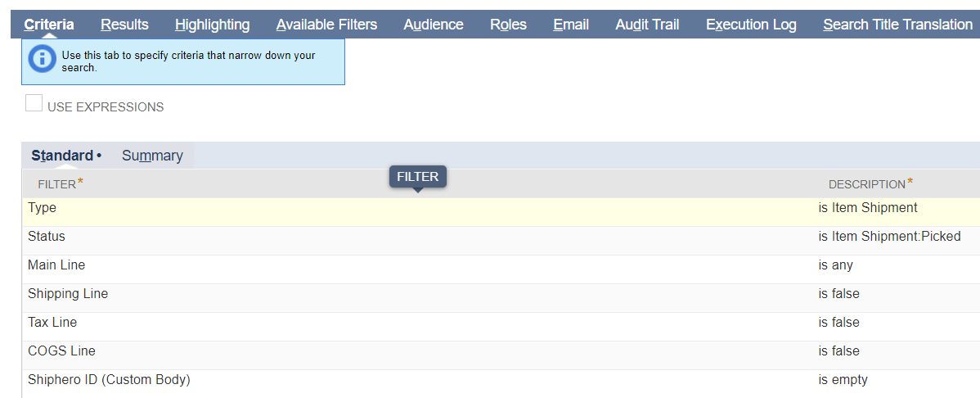Screen dimensions: 980x398
Task: Select the Standard subtab
Action: (x=62, y=156)
